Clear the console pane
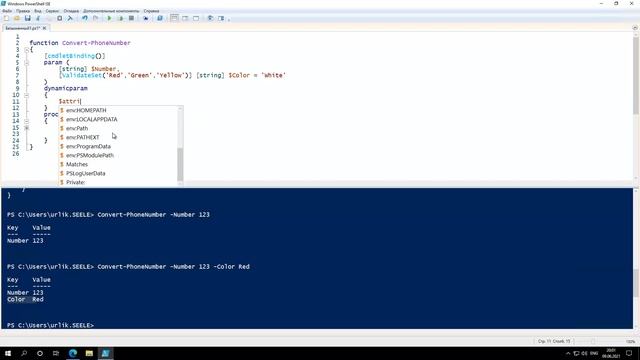This screenshot has width=640, height=360. click(70, 18)
